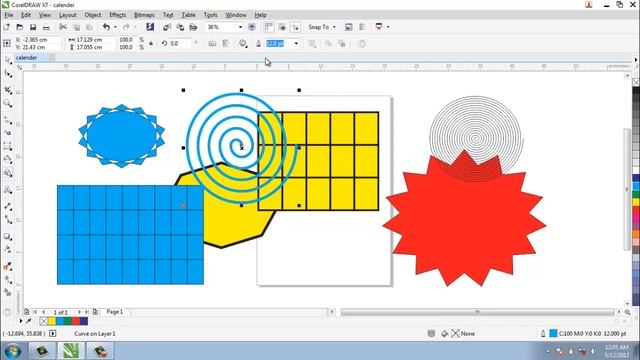The width and height of the screenshot is (640, 360).
Task: Open the zoom level 36% dropdown
Action: point(240,27)
